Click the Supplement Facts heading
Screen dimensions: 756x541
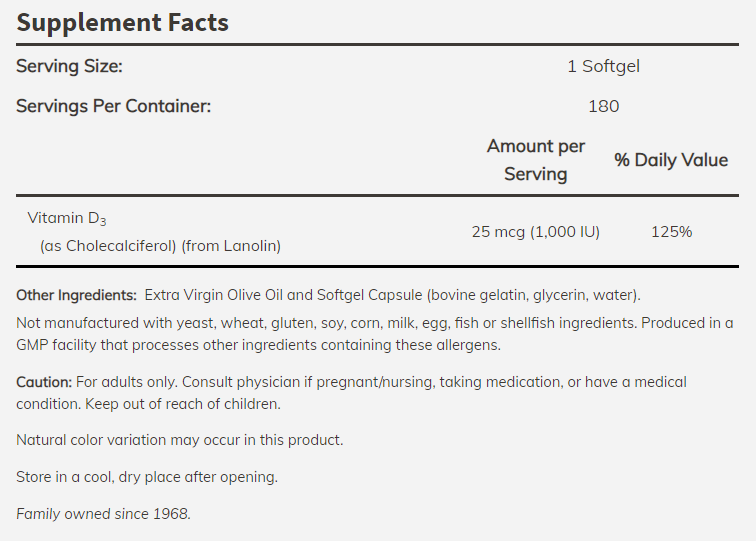coord(123,22)
